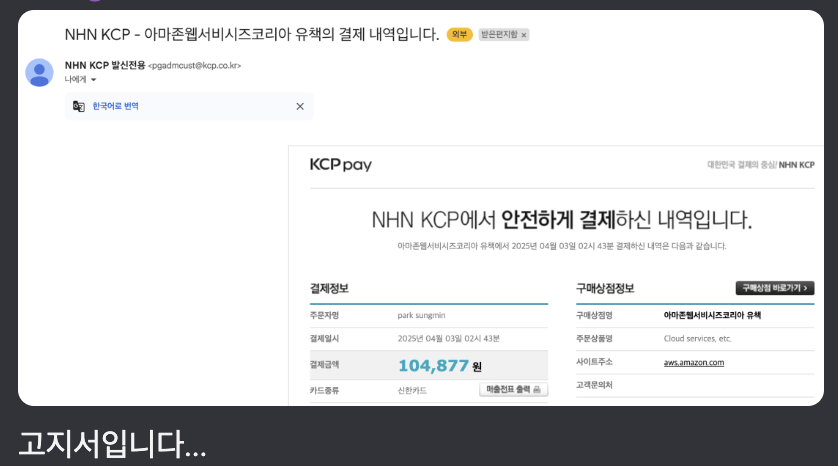Click the '결제정보' section heading
The width and height of the screenshot is (838, 466).
click(x=329, y=289)
